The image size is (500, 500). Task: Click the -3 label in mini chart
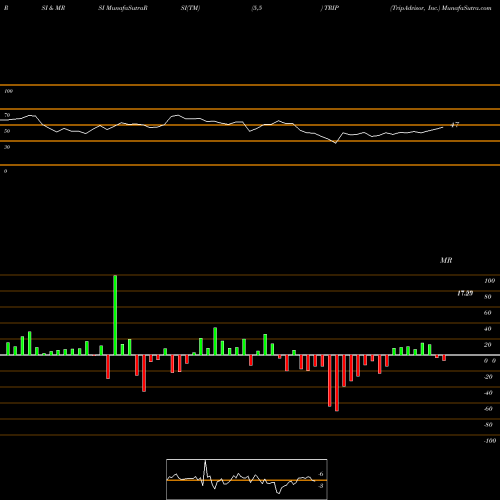coord(320,486)
